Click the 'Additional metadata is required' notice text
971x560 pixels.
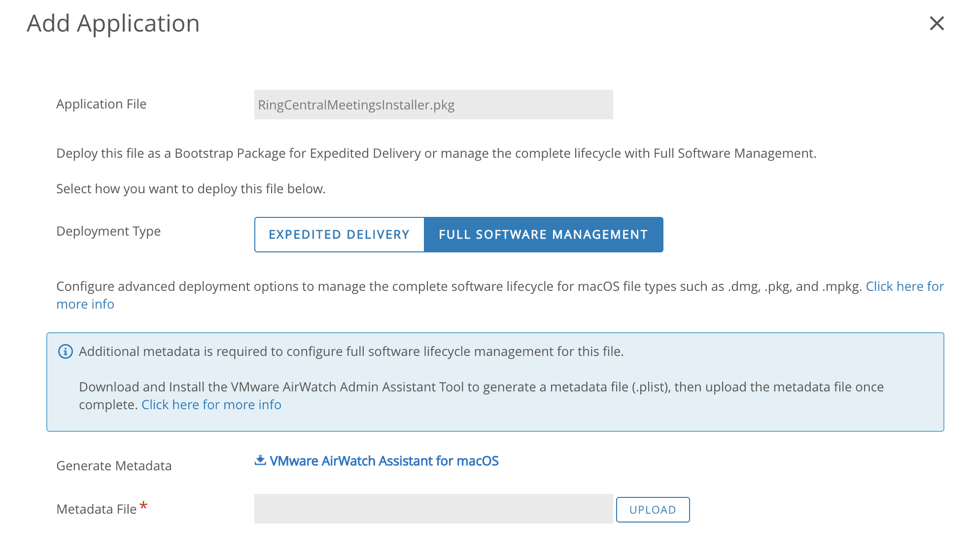[x=351, y=351]
